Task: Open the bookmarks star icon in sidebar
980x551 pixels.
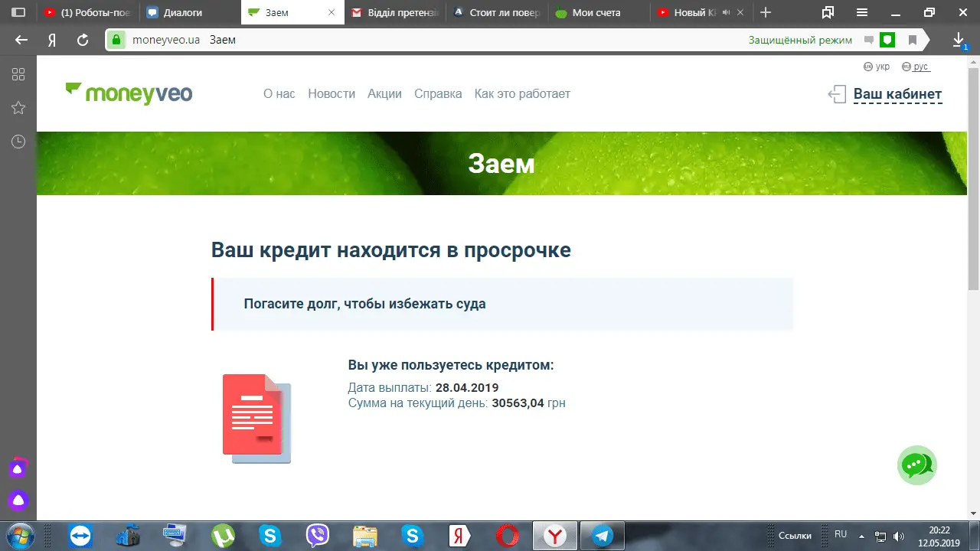Action: point(18,108)
